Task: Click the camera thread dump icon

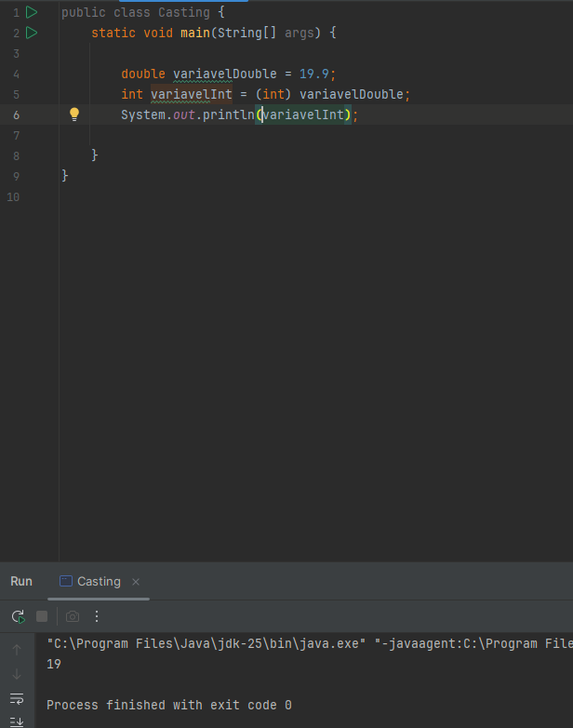Action: pos(73,616)
